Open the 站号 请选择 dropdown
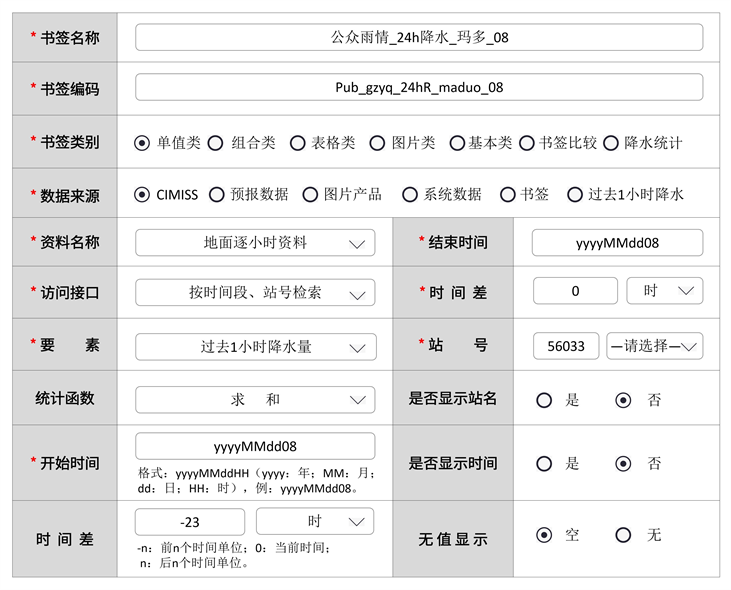Image resolution: width=731 pixels, height=590 pixels. (x=654, y=347)
